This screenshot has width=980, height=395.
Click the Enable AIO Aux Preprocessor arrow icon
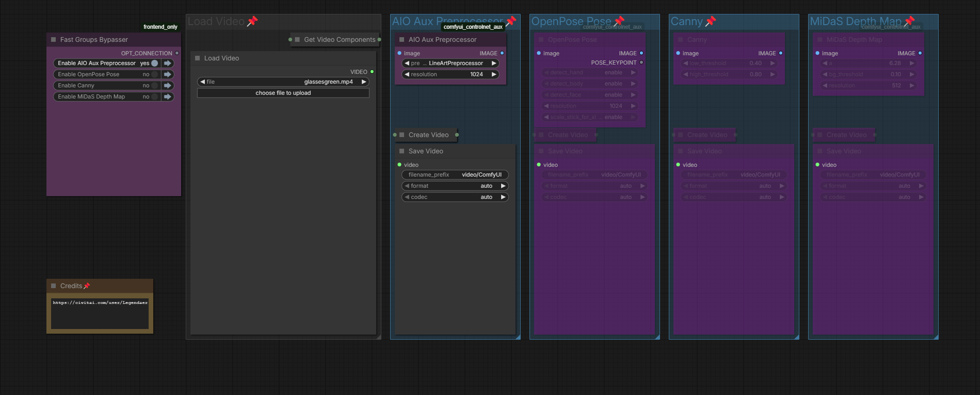point(168,63)
